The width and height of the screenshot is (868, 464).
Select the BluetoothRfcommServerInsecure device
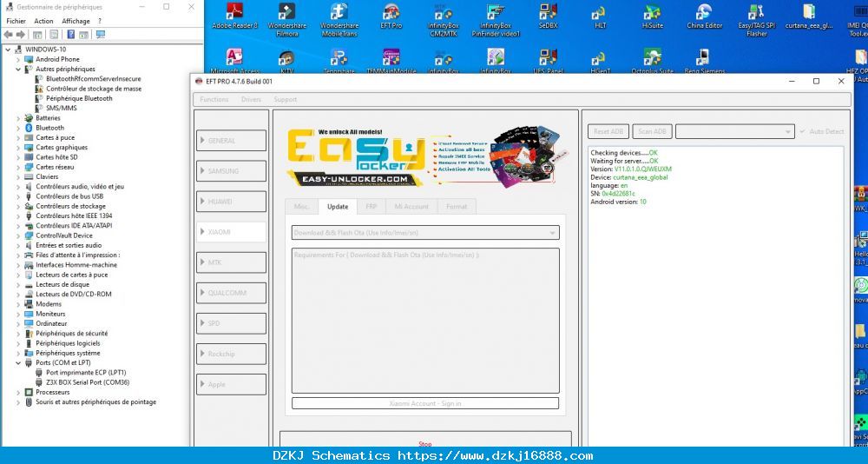(x=93, y=79)
